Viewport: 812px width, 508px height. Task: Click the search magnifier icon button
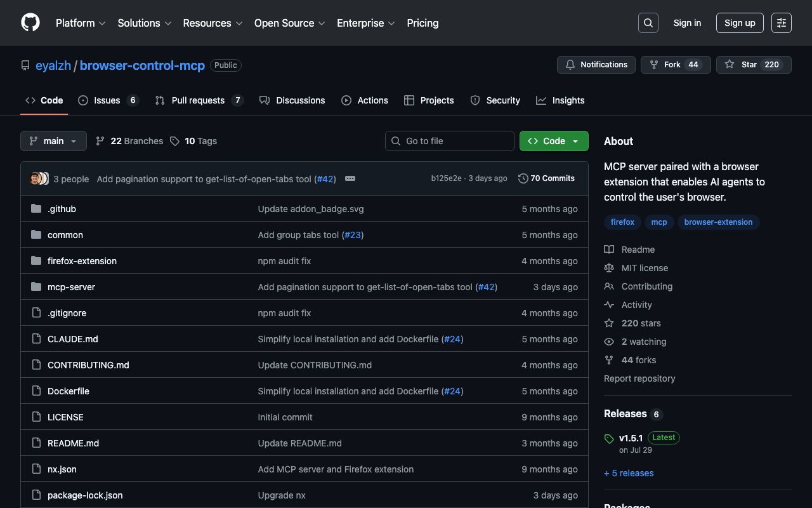[648, 23]
